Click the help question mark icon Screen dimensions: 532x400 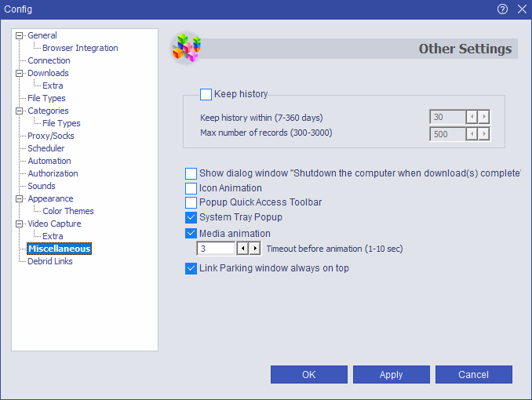[x=502, y=9]
